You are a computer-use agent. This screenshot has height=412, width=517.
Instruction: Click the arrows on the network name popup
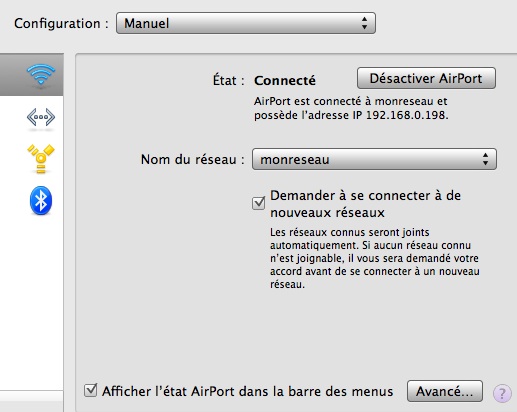tap(485, 159)
